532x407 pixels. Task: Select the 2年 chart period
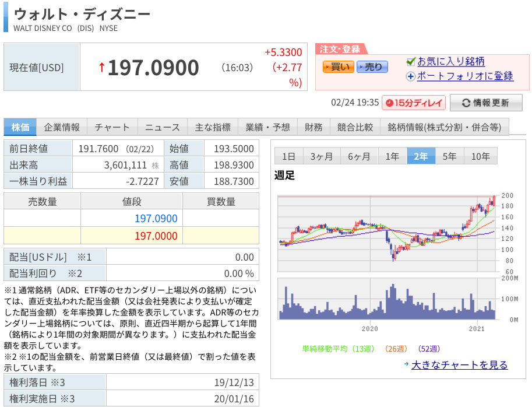tap(421, 156)
